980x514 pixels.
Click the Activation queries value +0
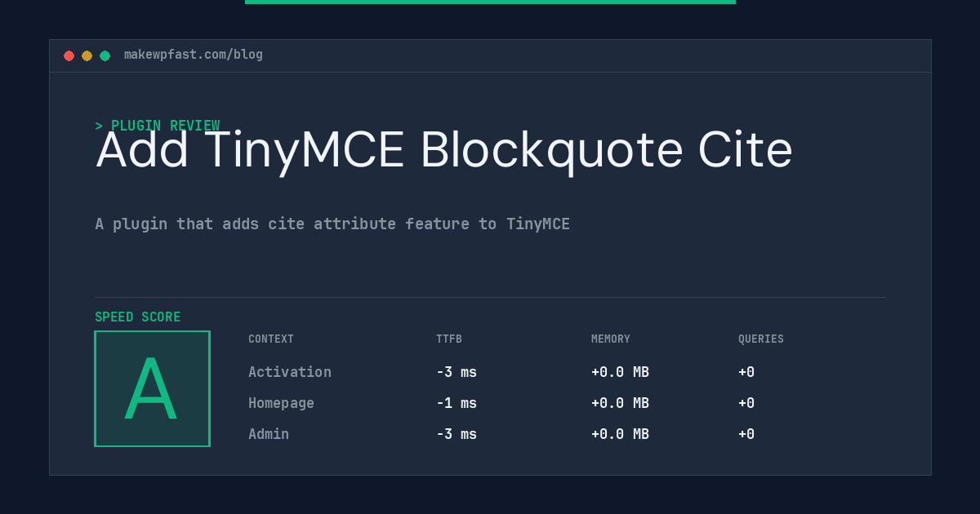pos(746,372)
